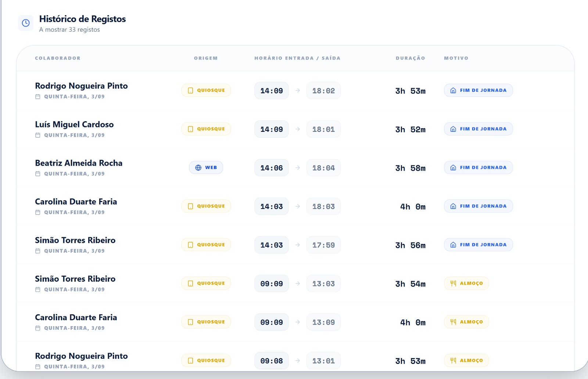
Task: Click the exit time 13:09
Action: point(323,322)
